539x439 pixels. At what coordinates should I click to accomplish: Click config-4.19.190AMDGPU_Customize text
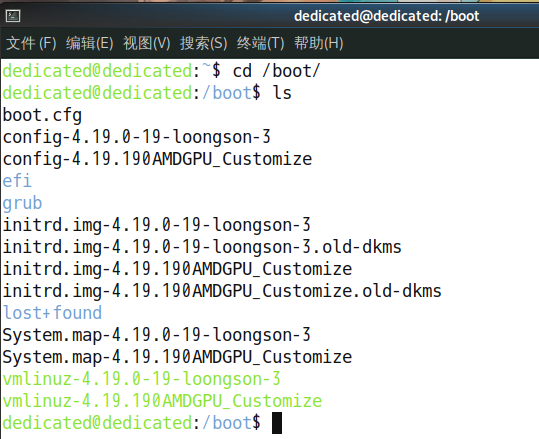click(x=157, y=160)
